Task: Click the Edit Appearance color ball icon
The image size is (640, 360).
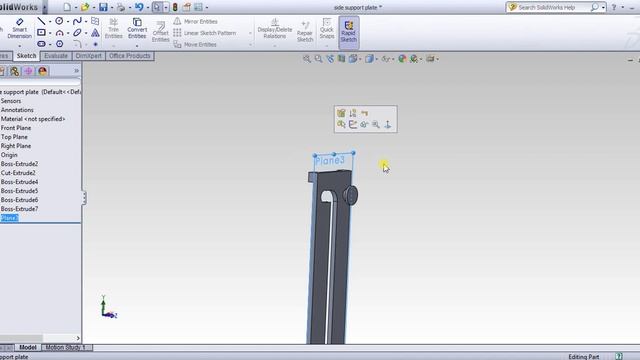Action: click(x=402, y=59)
